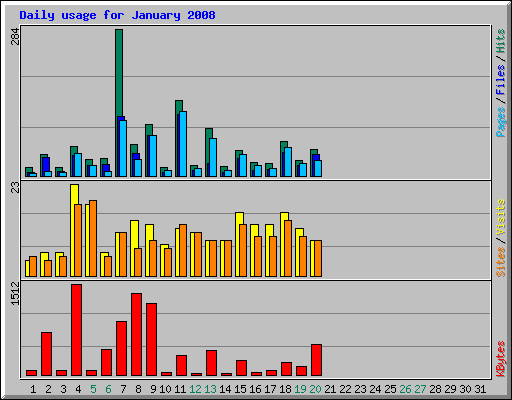Click day label 31 on the x-axis

click(480, 389)
